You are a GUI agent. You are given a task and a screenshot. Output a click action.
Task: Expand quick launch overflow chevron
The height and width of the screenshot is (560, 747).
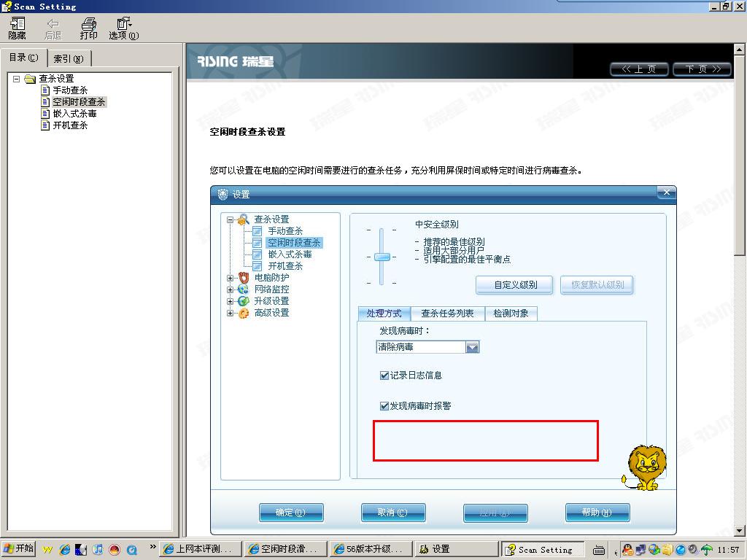152,547
